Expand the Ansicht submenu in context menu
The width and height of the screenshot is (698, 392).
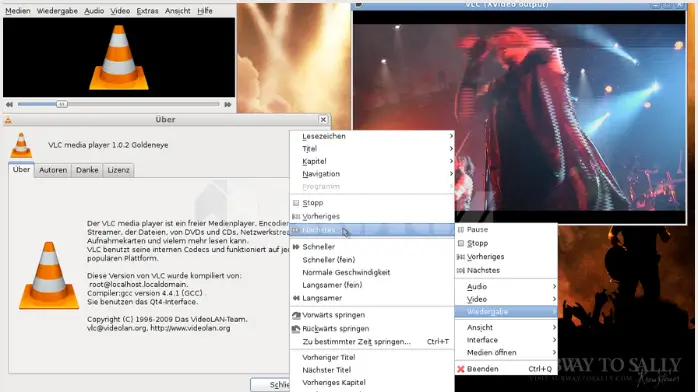(x=506, y=327)
